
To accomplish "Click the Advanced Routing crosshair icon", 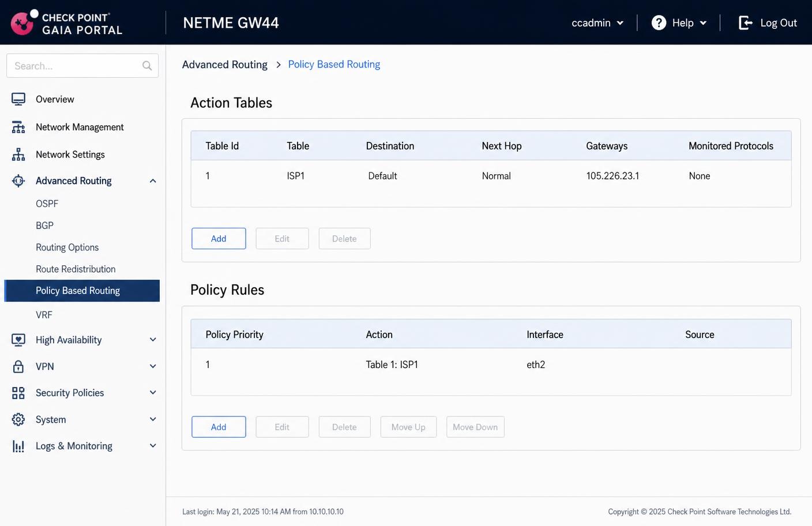I will (x=18, y=181).
